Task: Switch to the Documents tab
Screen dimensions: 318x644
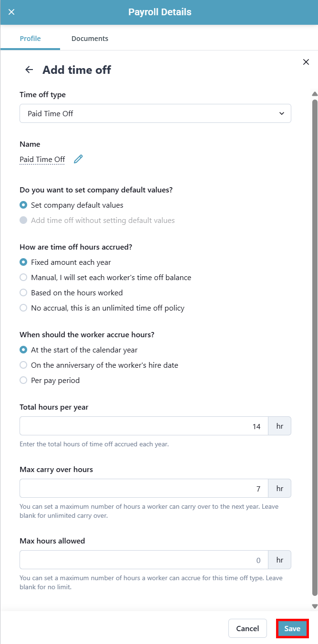Action: coord(90,39)
